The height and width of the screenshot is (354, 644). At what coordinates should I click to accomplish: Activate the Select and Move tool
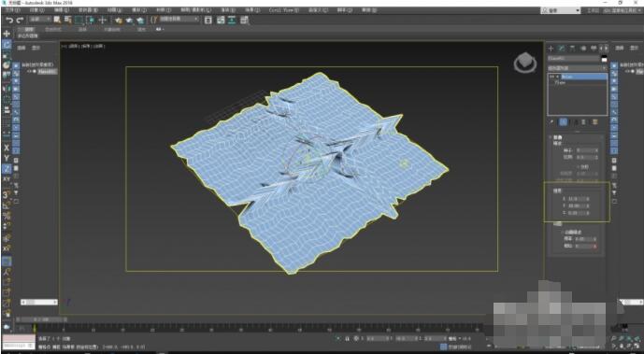(x=102, y=20)
